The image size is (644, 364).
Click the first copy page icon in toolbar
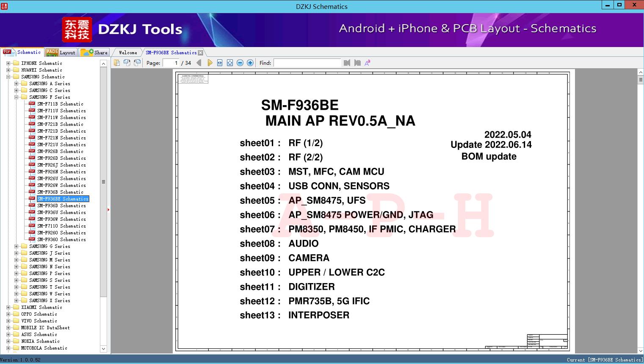(x=117, y=63)
